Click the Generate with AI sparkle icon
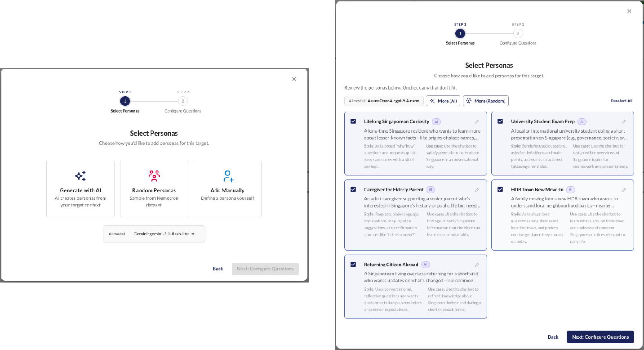The width and height of the screenshot is (644, 350). 80,175
